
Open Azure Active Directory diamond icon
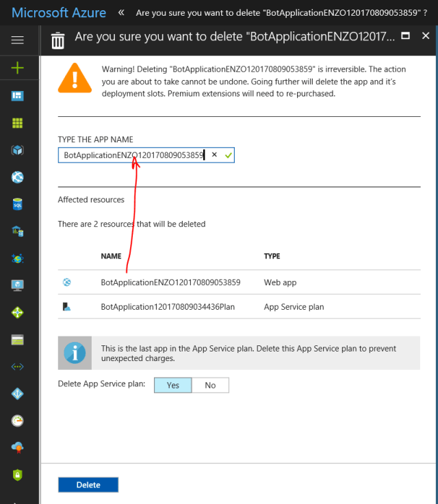pyautogui.click(x=17, y=393)
